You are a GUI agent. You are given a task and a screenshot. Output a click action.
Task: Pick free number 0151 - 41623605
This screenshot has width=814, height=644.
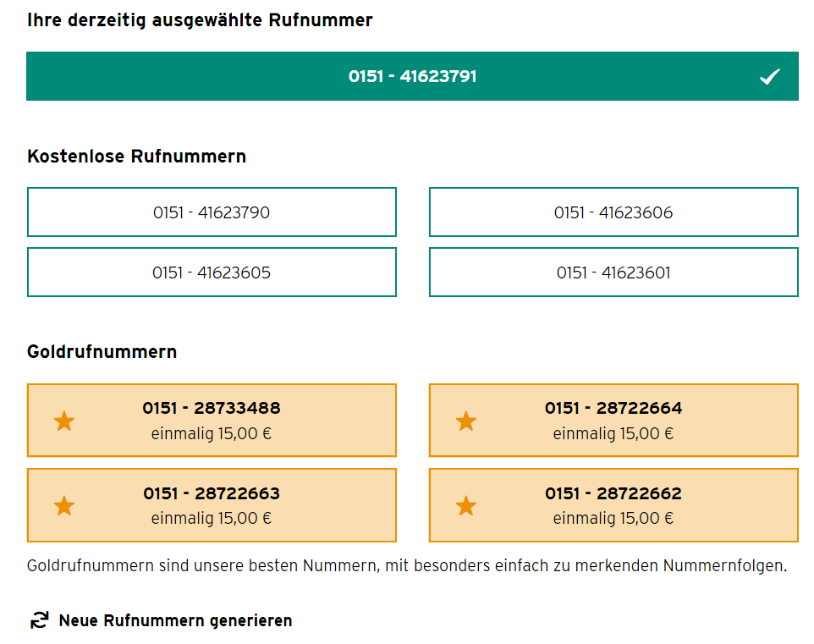(212, 272)
